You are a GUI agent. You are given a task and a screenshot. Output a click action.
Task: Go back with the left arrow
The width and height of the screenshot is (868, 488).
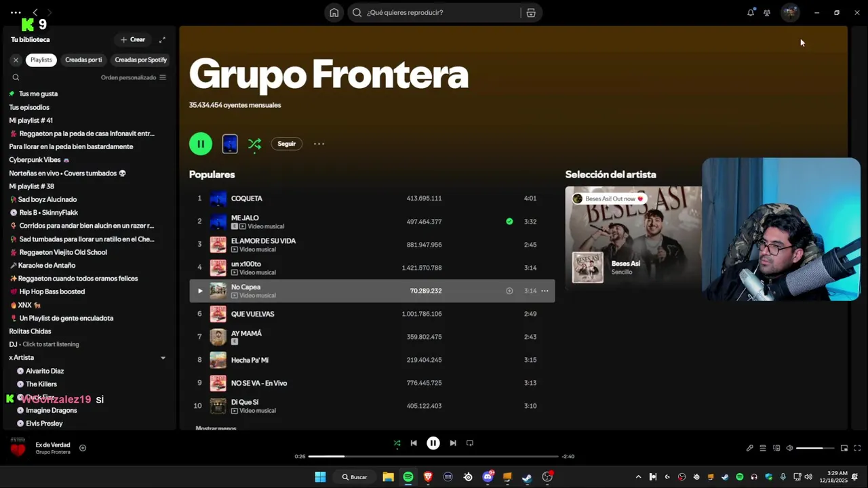(35, 12)
